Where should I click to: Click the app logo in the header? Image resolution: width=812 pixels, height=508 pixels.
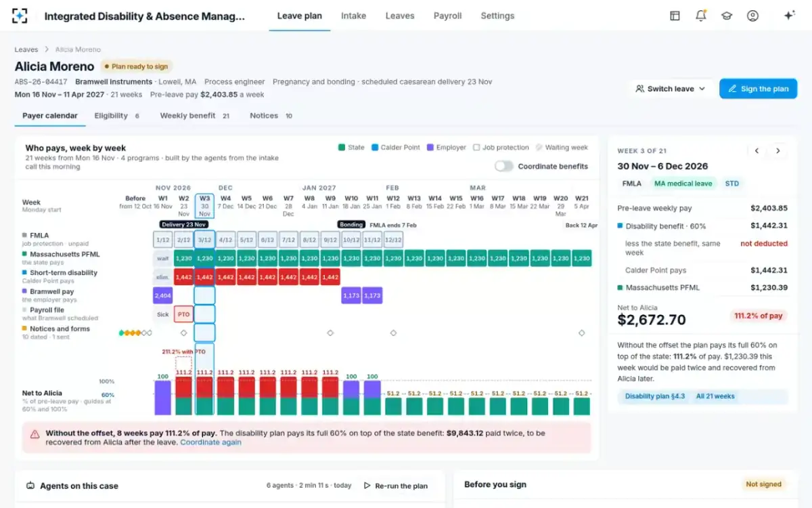20,16
